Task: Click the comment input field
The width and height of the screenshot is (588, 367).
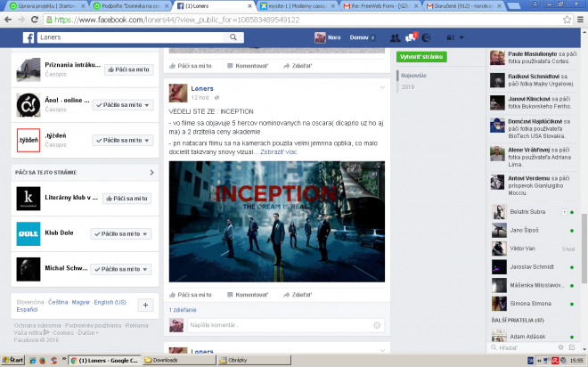Action: pyautogui.click(x=285, y=325)
